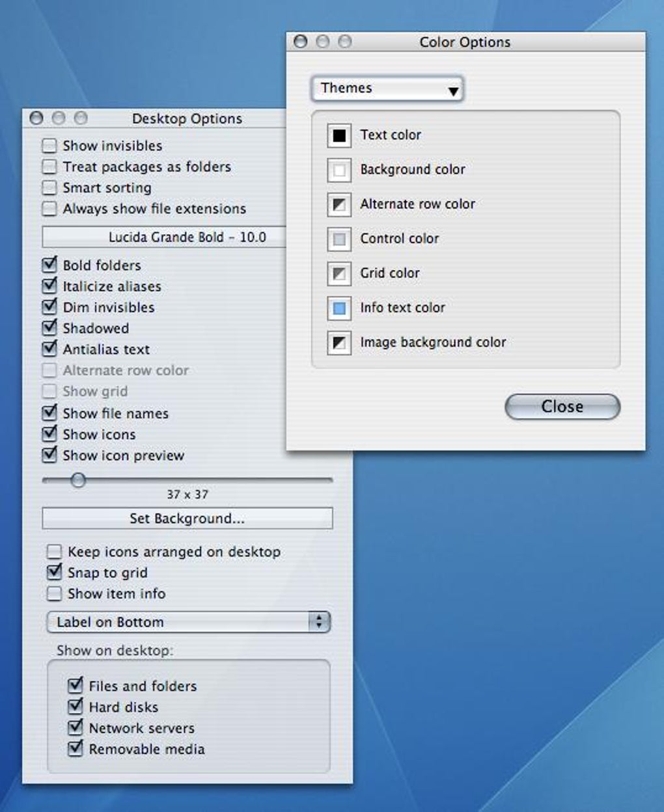Open the Background color swatch
The width and height of the screenshot is (664, 812).
[339, 170]
